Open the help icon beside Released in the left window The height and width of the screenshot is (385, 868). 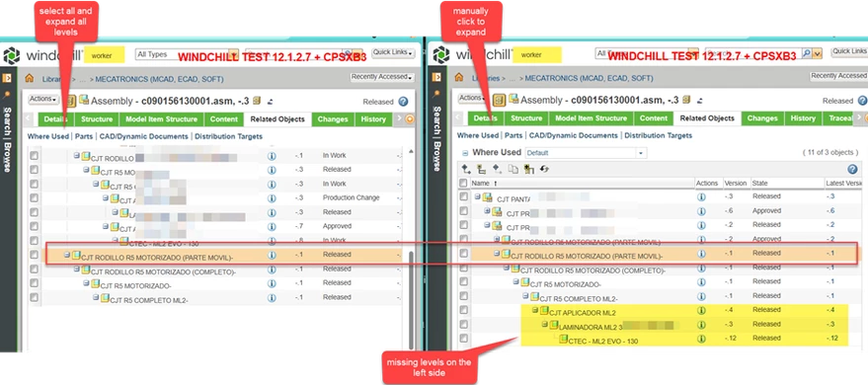(x=403, y=102)
